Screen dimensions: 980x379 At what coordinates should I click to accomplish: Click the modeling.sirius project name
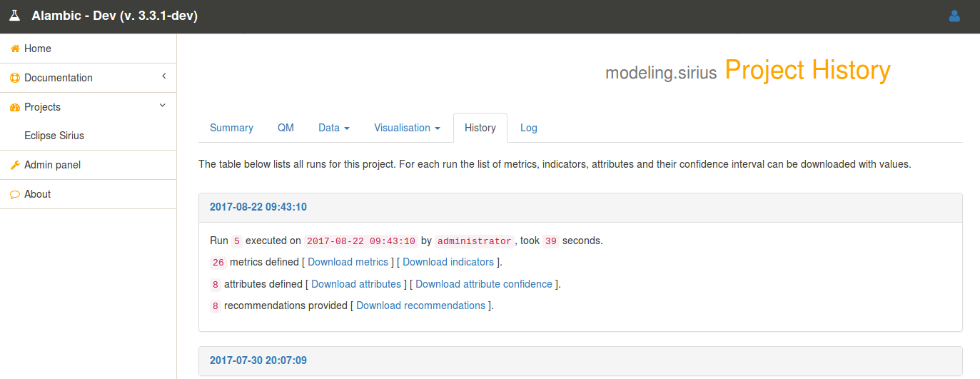click(661, 73)
